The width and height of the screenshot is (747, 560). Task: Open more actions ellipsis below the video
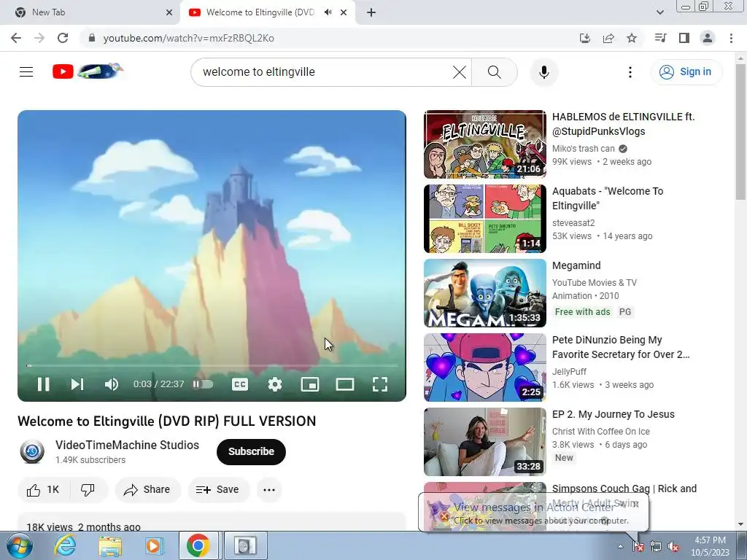click(x=269, y=489)
